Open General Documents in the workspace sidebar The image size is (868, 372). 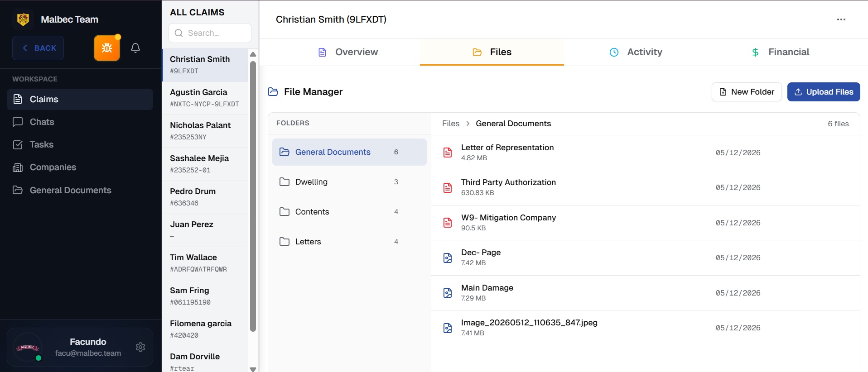80,190
